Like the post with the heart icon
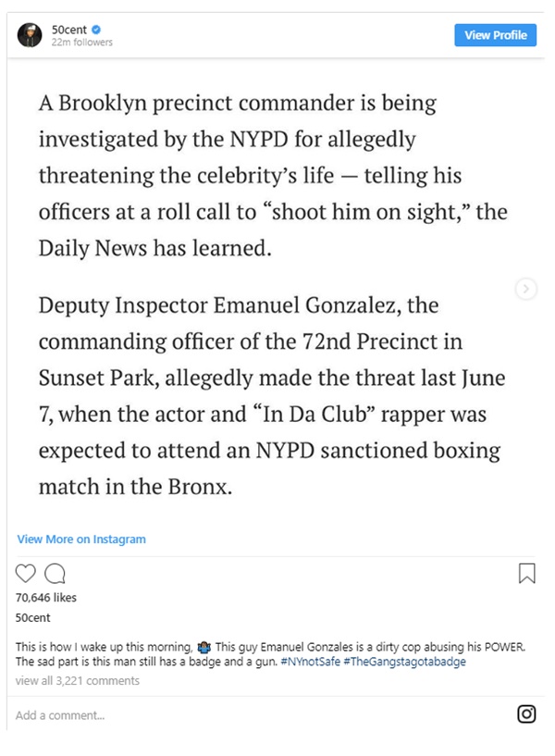555x756 pixels. (x=27, y=574)
